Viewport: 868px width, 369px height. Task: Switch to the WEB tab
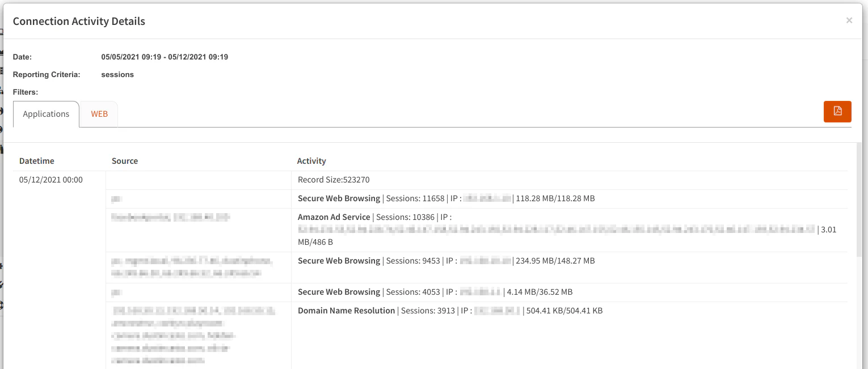click(x=99, y=114)
